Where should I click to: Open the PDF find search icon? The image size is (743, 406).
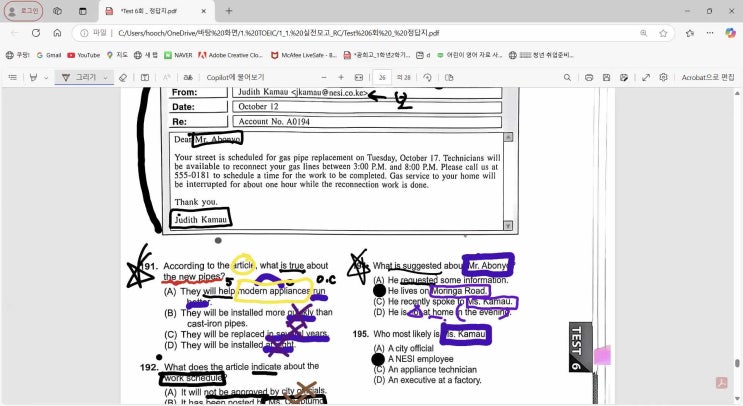click(x=567, y=77)
